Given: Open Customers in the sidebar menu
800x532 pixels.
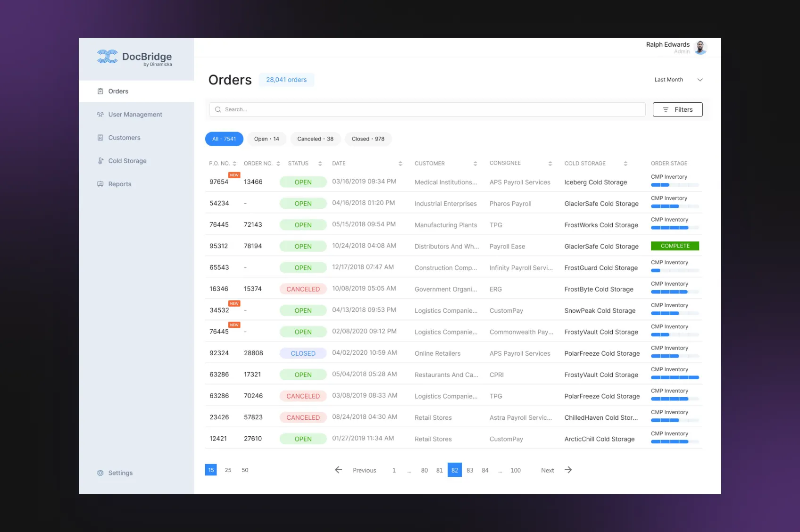Looking at the screenshot, I should point(124,138).
